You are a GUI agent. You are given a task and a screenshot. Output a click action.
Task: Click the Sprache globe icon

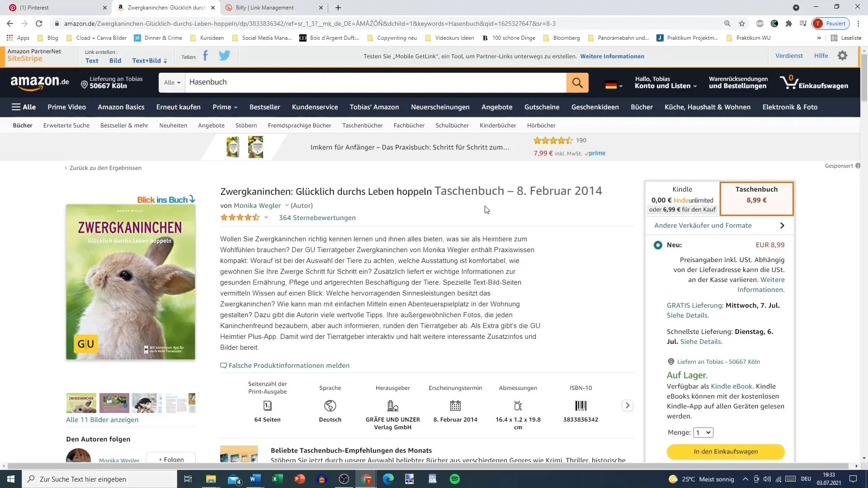coord(330,406)
